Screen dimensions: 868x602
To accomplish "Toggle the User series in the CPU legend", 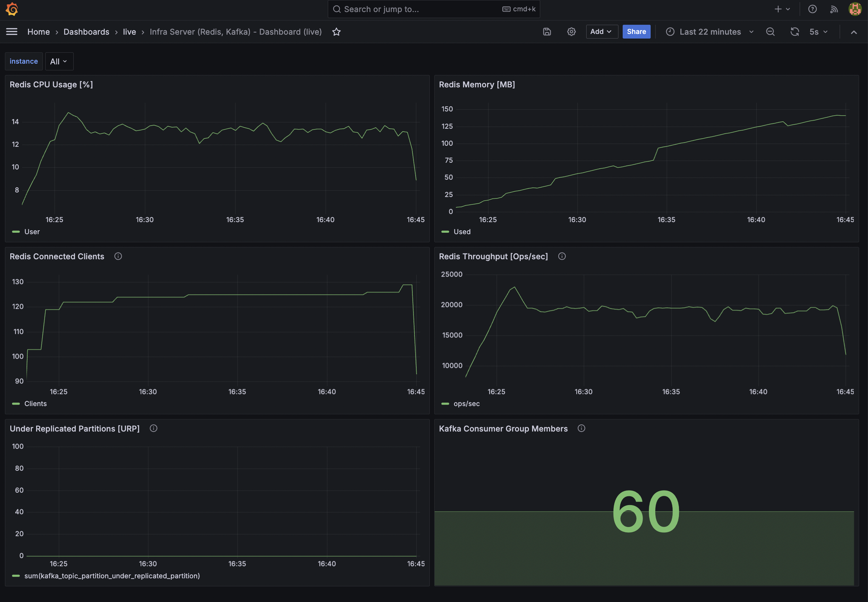I will 32,232.
